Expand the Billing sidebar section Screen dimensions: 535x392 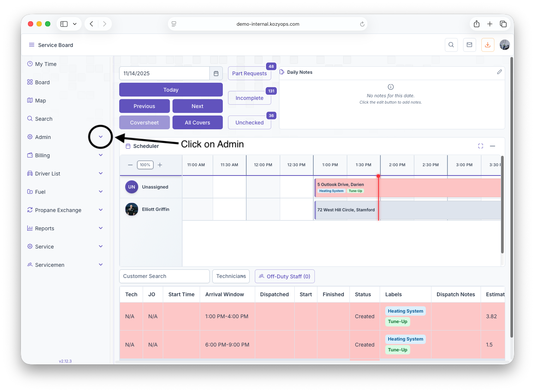[x=101, y=155]
